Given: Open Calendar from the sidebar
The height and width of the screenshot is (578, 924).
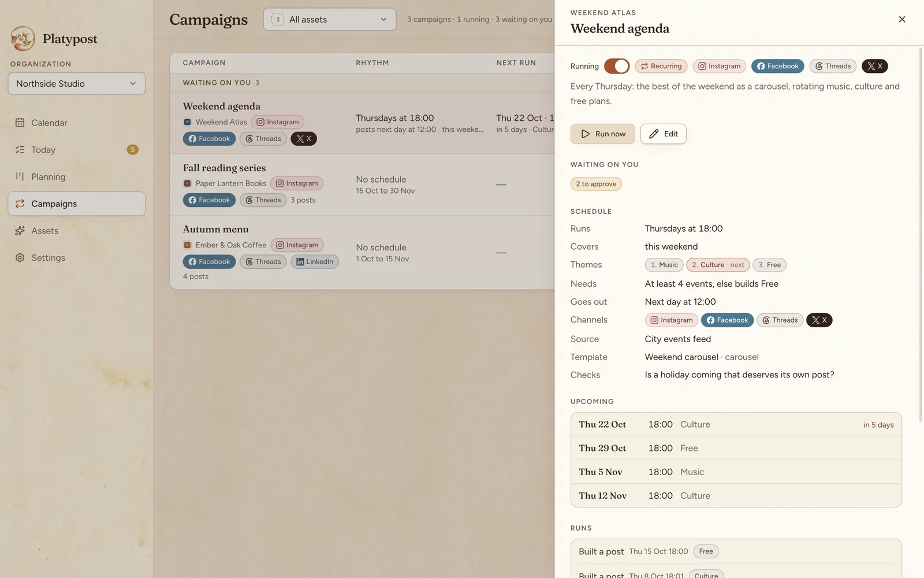Looking at the screenshot, I should coord(76,123).
